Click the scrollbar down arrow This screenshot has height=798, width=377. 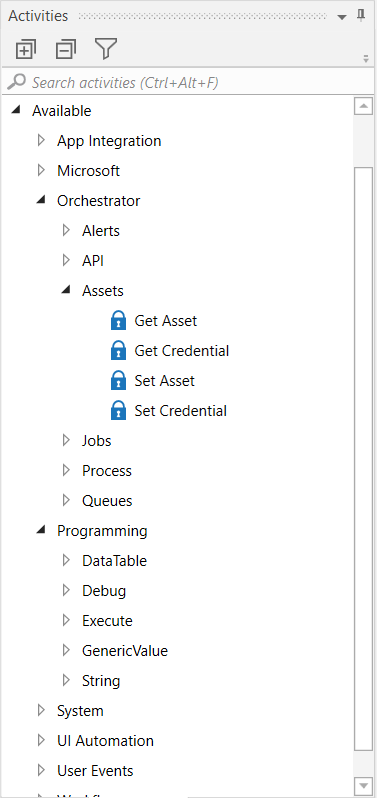(x=363, y=785)
